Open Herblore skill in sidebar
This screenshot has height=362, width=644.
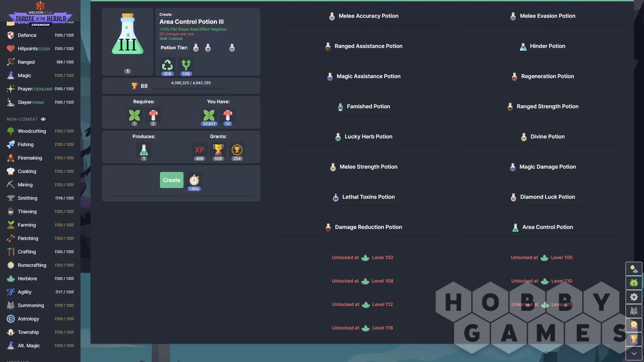[x=27, y=279]
